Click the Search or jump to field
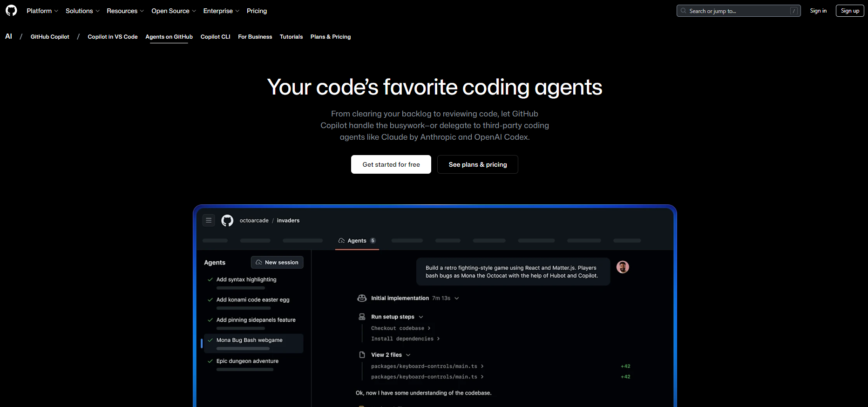Image resolution: width=868 pixels, height=407 pixels. 739,11
